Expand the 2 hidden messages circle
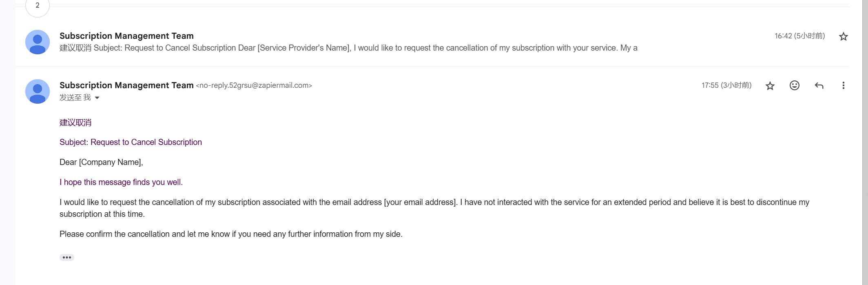Screen dimensions: 868x285 (38, 6)
